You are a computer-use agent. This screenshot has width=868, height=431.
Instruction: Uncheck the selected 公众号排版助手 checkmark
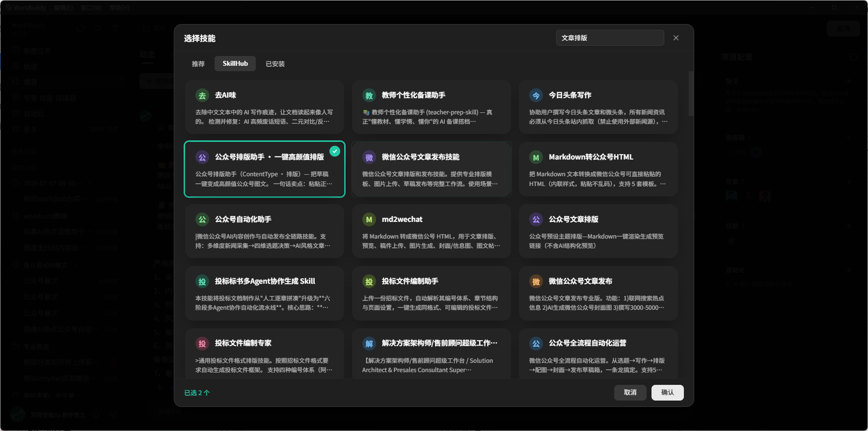pyautogui.click(x=335, y=151)
